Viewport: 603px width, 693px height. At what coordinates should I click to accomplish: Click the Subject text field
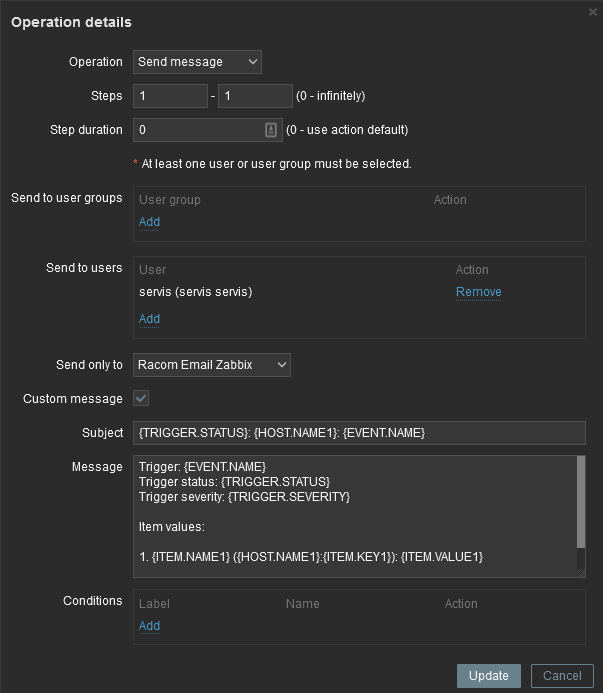point(359,432)
